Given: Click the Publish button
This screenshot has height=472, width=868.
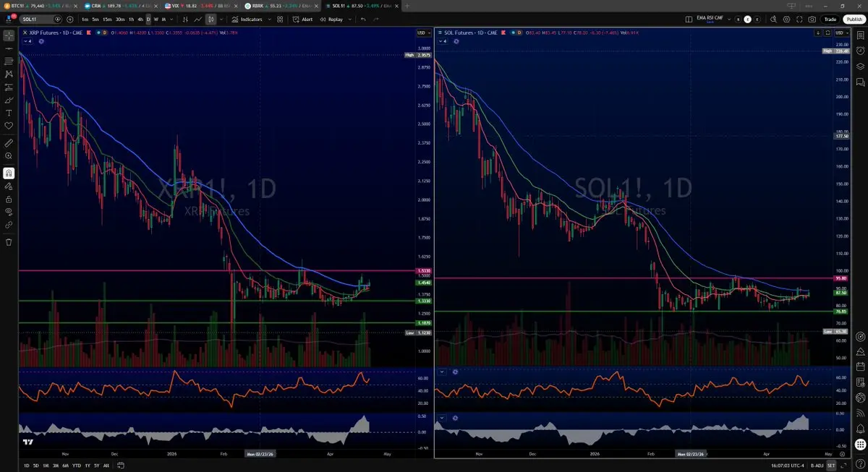Looking at the screenshot, I should [x=854, y=20].
